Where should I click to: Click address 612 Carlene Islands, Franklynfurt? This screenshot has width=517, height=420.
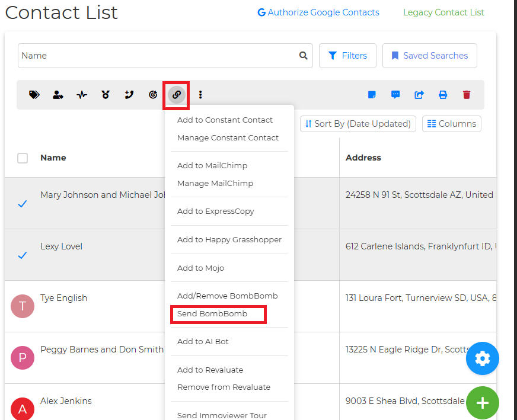(x=421, y=246)
